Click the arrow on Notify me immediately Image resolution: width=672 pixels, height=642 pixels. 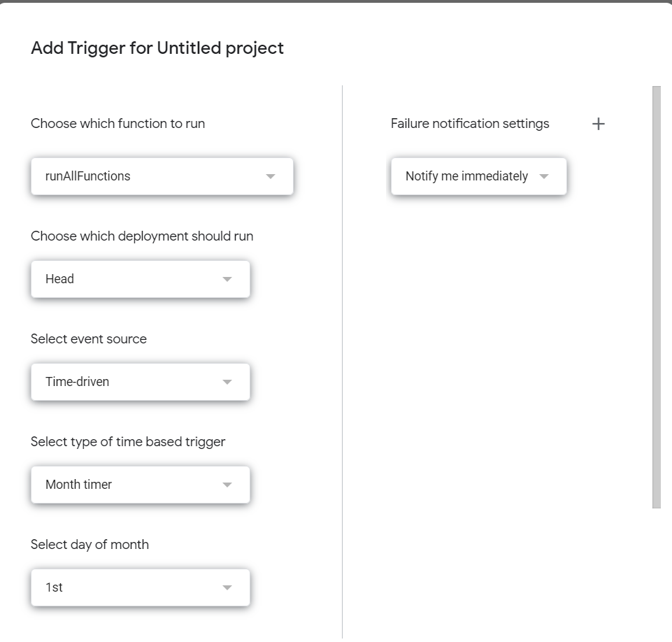[x=544, y=177]
